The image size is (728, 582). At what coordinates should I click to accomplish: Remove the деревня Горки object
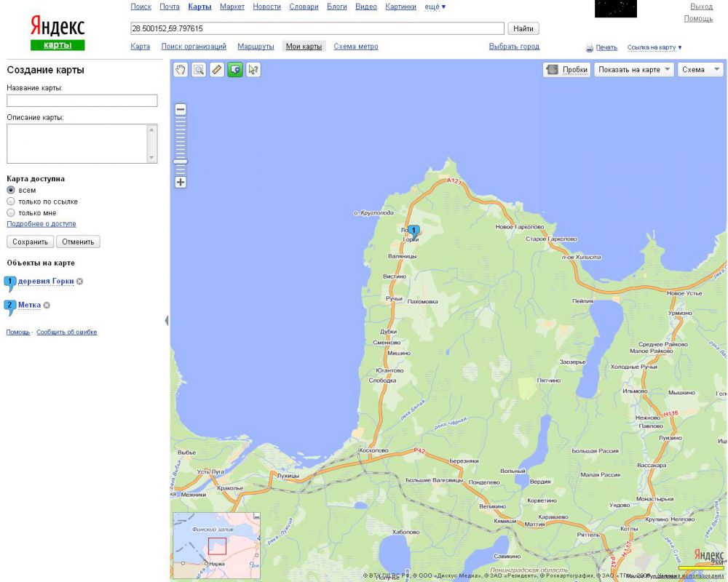(x=80, y=282)
